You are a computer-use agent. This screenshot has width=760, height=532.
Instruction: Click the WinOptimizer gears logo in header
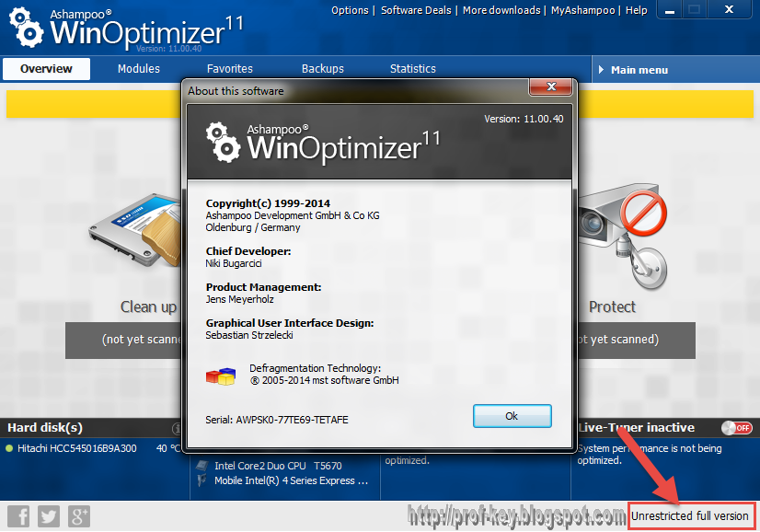pos(26,28)
